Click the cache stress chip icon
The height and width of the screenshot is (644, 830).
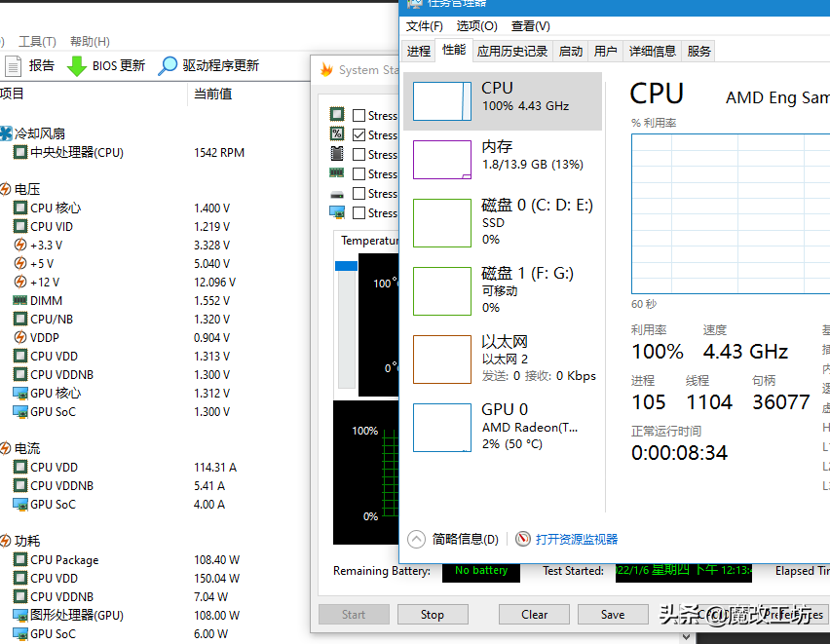tap(337, 154)
